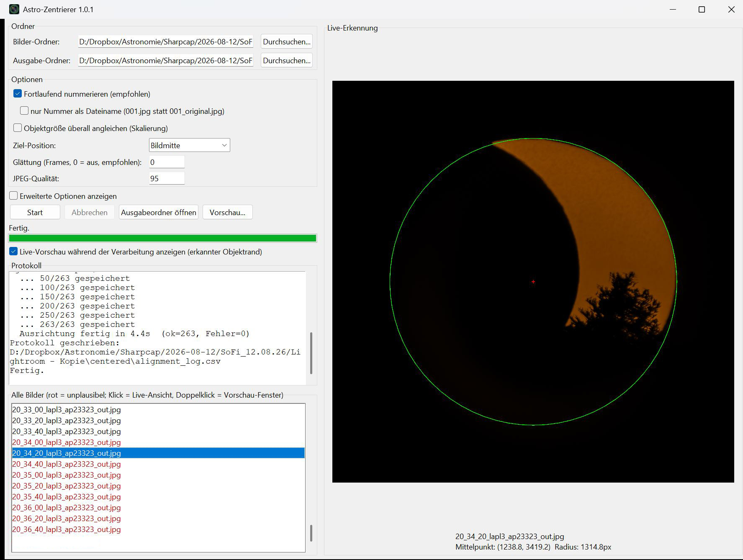Select red entry 20_36_40_lapl3_ap23323_out.jpg
This screenshot has height=560, width=743.
click(x=158, y=529)
